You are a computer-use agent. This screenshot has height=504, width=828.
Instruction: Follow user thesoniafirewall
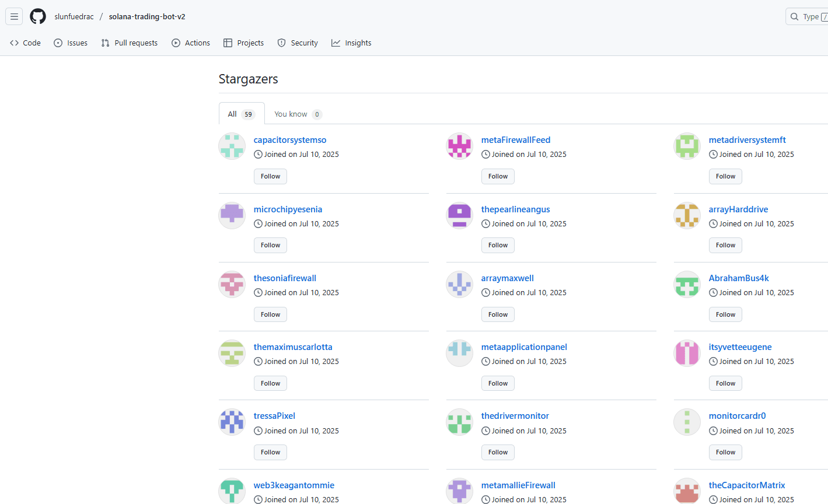[271, 314]
